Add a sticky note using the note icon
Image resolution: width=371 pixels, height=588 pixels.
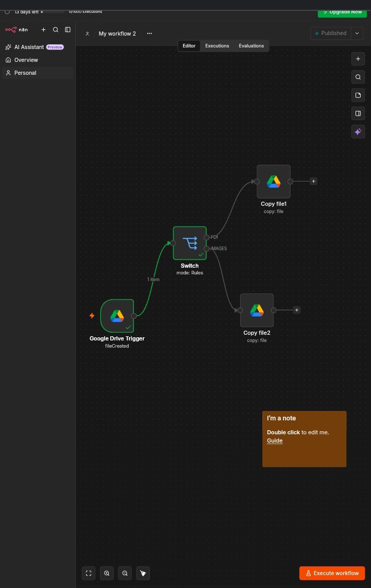coord(358,95)
